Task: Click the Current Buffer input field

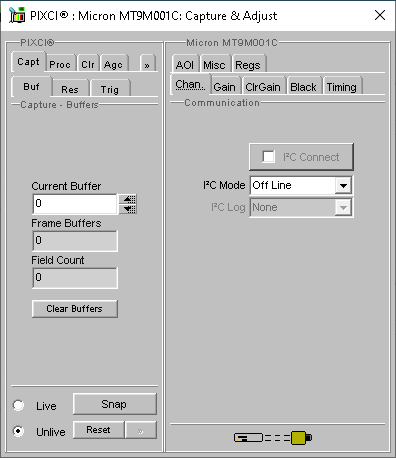Action: (x=75, y=204)
